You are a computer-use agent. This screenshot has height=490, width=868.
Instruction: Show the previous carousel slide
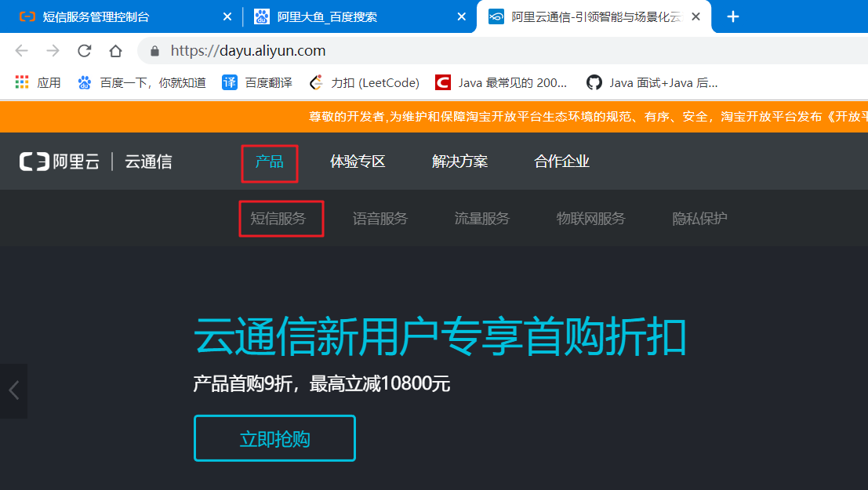[14, 390]
